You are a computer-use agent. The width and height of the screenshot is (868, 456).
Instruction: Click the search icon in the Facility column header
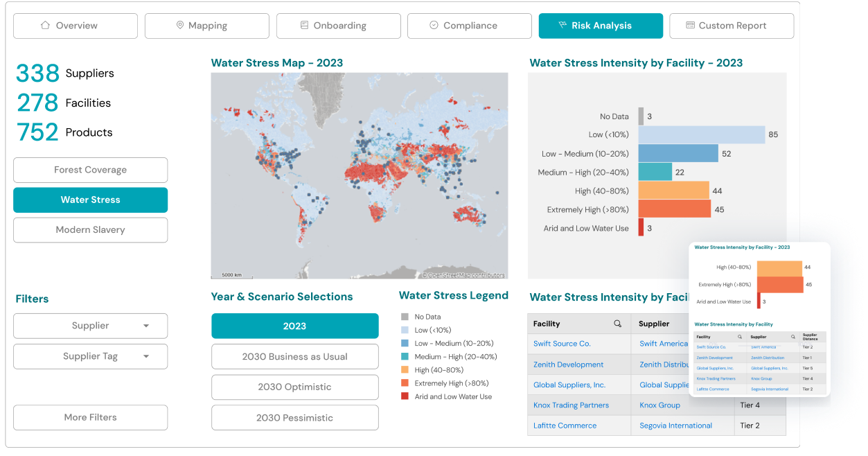click(x=617, y=323)
